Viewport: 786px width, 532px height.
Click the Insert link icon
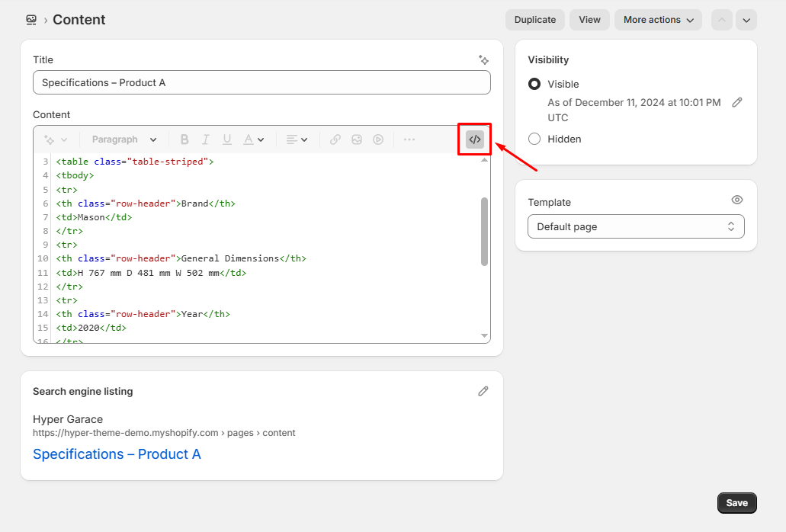335,139
